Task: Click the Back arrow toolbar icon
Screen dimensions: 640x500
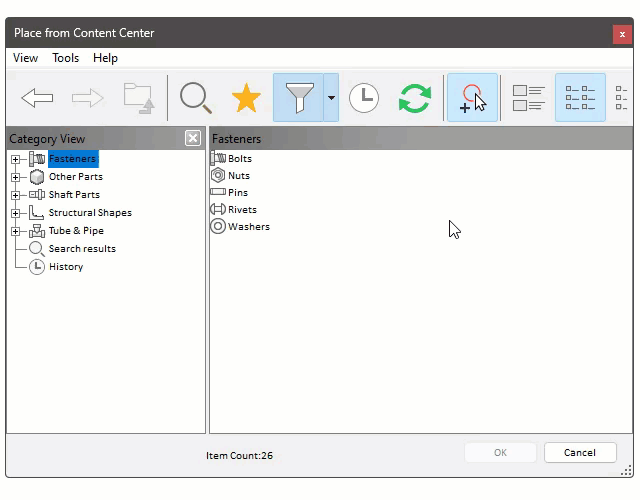Action: tap(37, 98)
